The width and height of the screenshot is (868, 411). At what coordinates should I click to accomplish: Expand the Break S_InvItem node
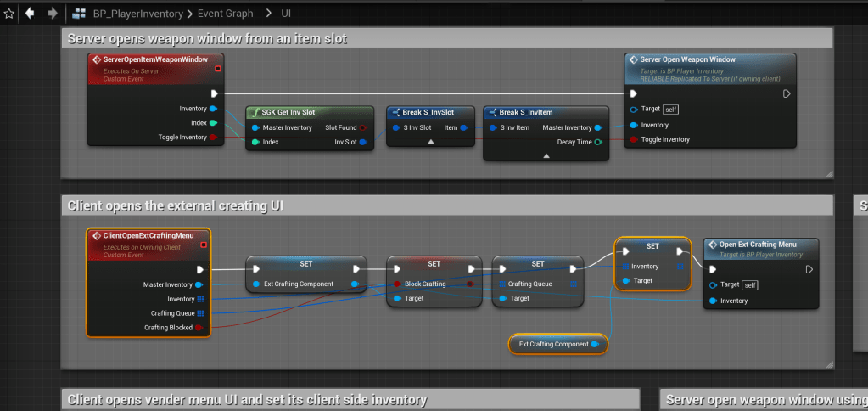coord(546,156)
